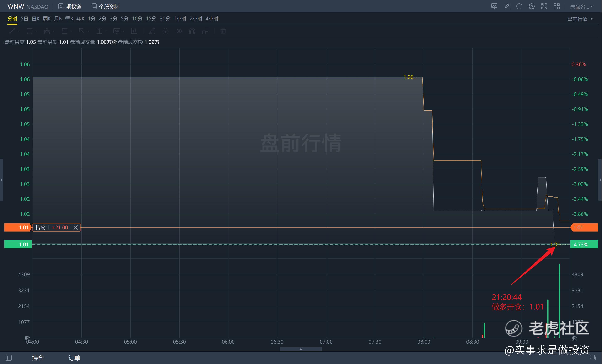Toggle drawings visibility eye icon
The width and height of the screenshot is (602, 364).
pos(179,31)
